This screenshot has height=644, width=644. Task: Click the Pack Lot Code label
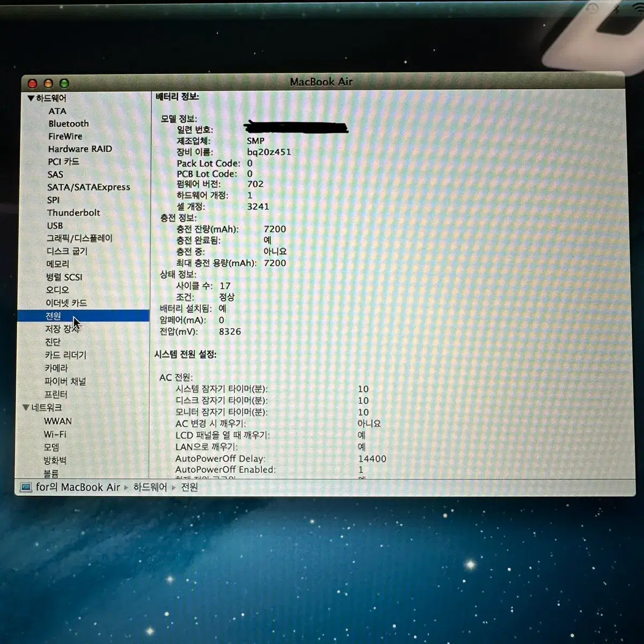208,163
